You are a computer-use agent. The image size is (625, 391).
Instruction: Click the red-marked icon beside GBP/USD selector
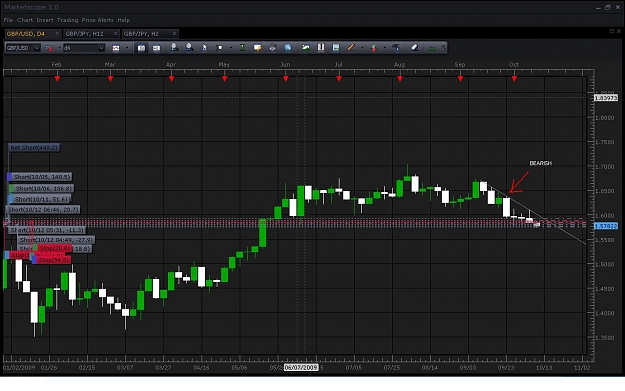point(49,48)
